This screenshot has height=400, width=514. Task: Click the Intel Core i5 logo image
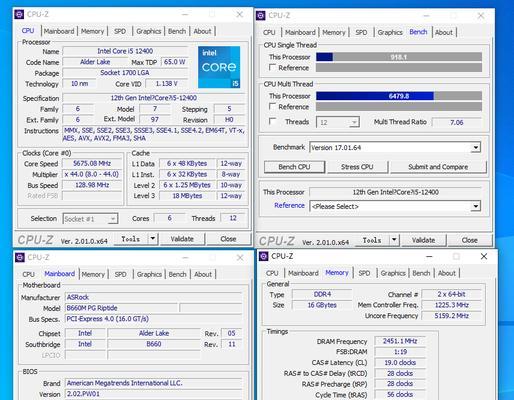pyautogui.click(x=219, y=67)
